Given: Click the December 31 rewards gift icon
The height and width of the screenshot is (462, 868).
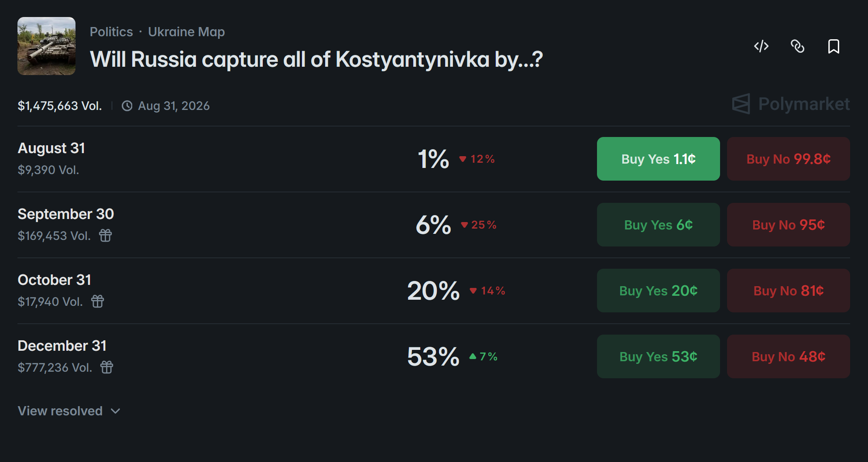Looking at the screenshot, I should 107,367.
